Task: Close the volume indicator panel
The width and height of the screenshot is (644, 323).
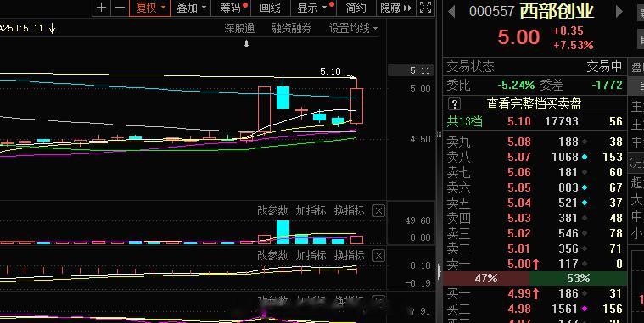Action: (x=378, y=211)
